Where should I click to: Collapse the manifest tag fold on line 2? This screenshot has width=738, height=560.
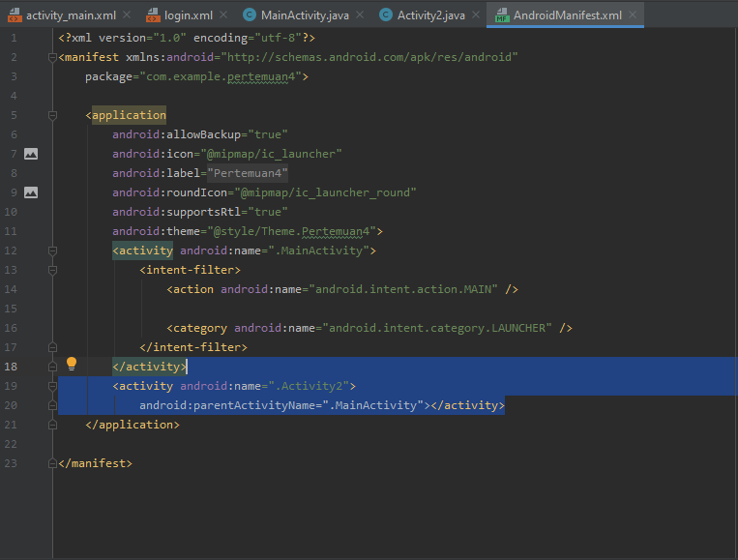pyautogui.click(x=52, y=57)
